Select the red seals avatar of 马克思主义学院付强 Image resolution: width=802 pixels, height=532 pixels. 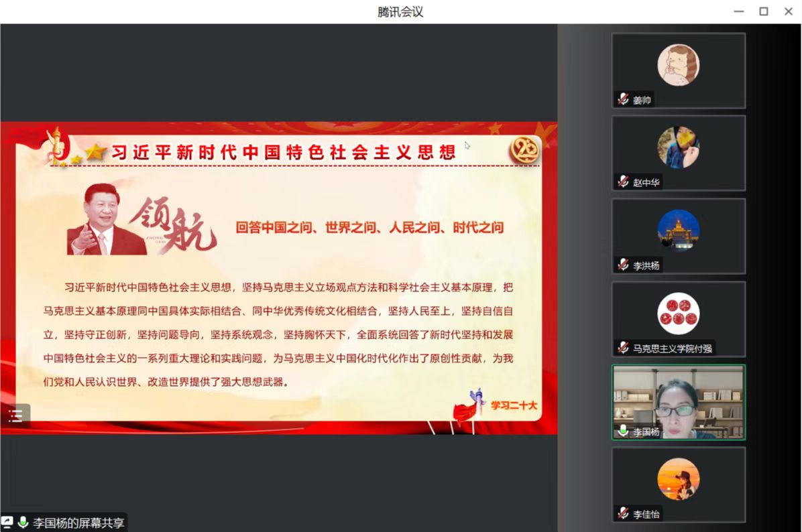click(x=678, y=314)
